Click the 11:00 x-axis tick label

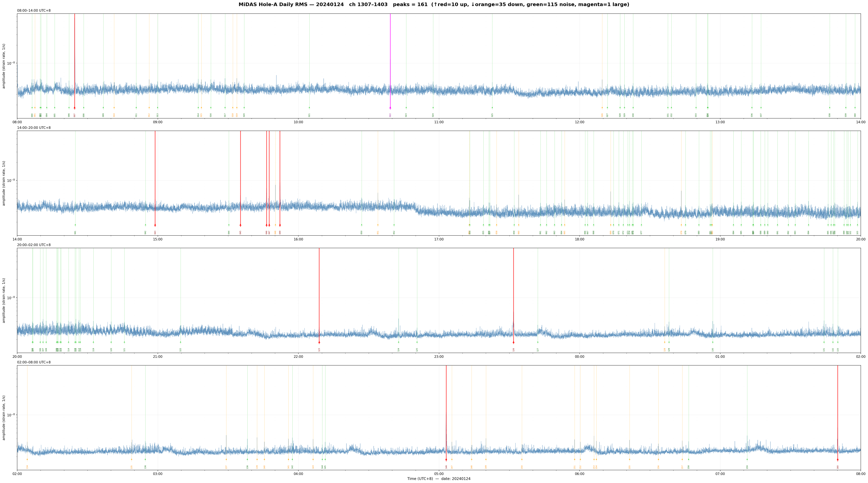[439, 122]
